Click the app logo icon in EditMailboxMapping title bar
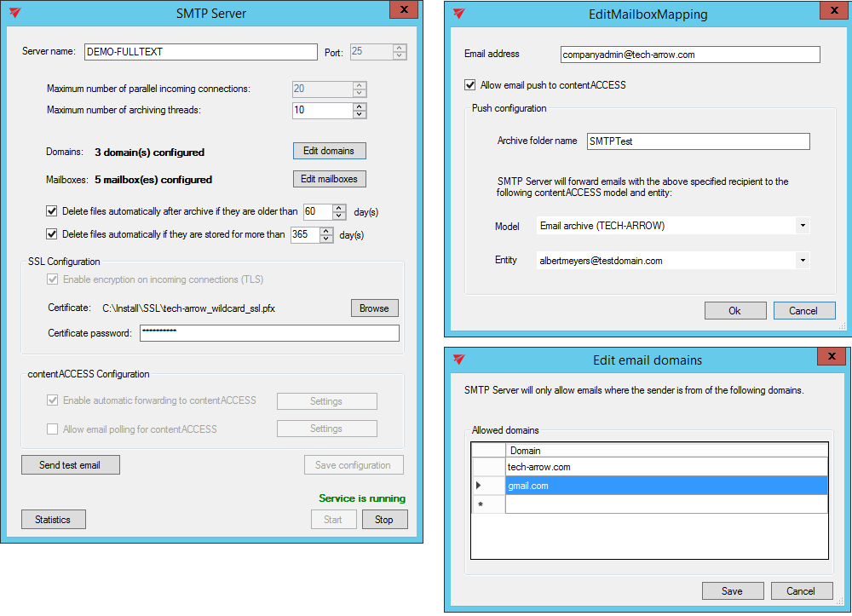The width and height of the screenshot is (852, 616). (458, 14)
